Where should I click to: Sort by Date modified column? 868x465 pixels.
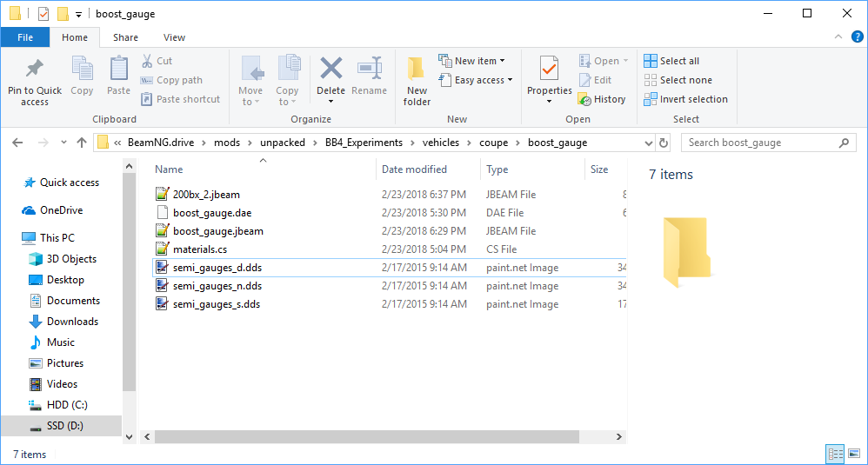[x=414, y=169]
